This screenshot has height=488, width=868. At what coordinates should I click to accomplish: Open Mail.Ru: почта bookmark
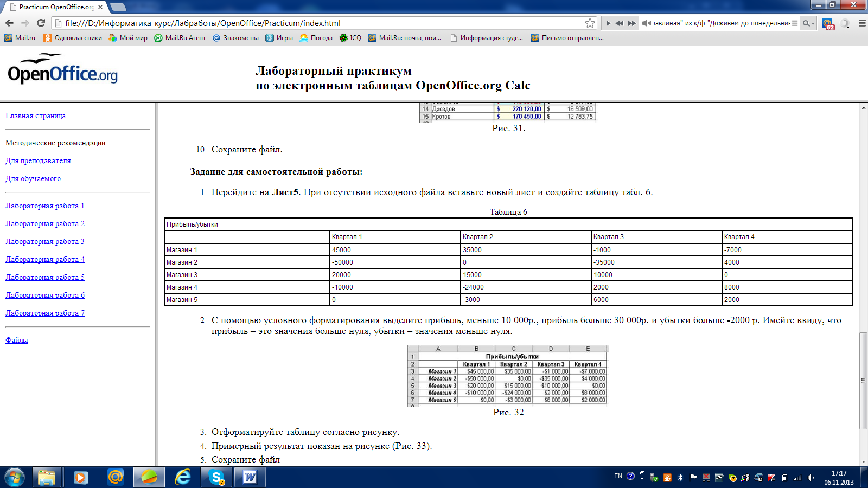tap(404, 38)
